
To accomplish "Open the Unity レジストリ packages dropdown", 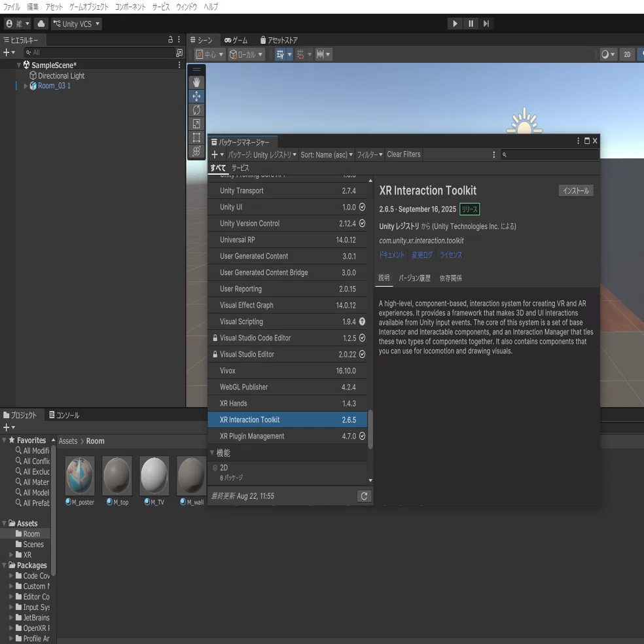I will pyautogui.click(x=262, y=155).
